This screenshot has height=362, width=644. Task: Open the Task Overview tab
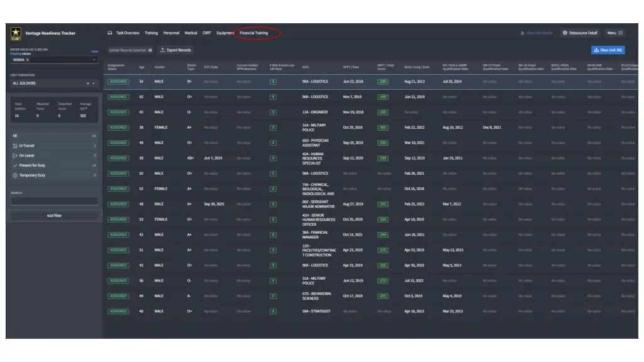tap(128, 33)
